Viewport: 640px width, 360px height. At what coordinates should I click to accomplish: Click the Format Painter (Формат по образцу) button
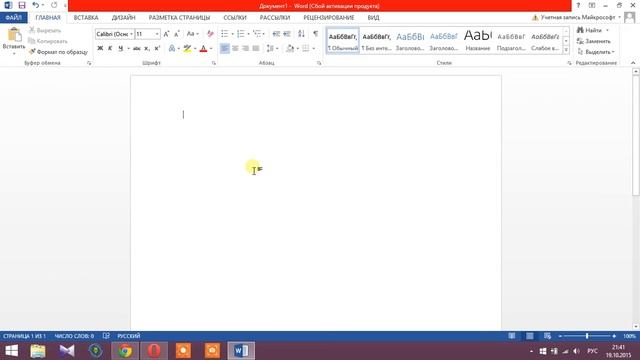pyautogui.click(x=58, y=52)
